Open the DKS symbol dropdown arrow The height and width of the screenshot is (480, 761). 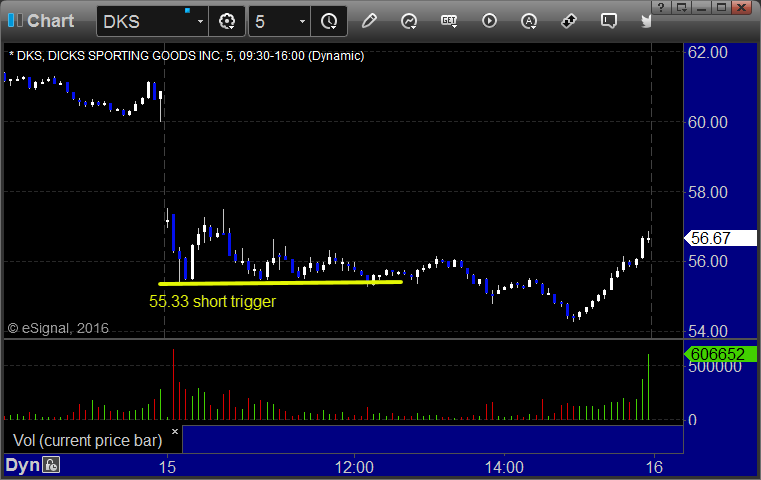200,22
